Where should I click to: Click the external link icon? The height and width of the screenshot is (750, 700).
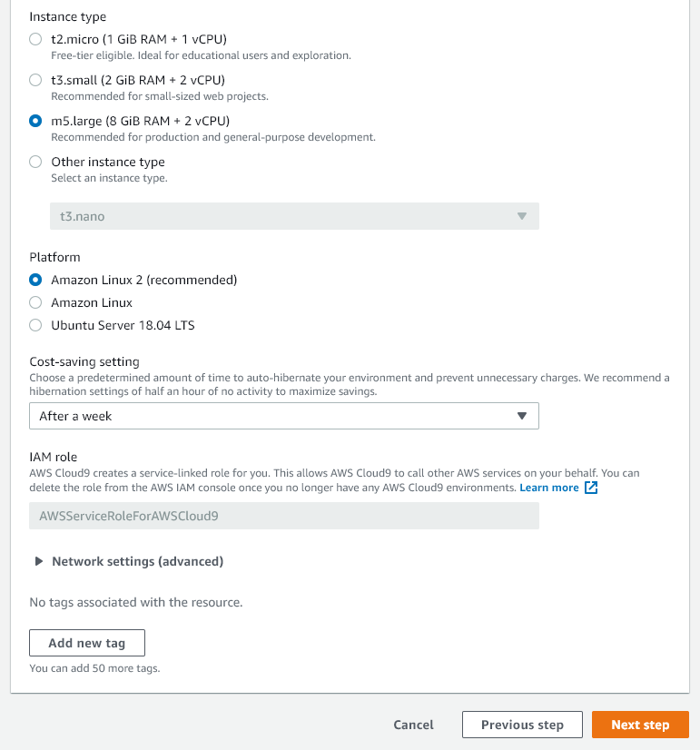tap(591, 488)
